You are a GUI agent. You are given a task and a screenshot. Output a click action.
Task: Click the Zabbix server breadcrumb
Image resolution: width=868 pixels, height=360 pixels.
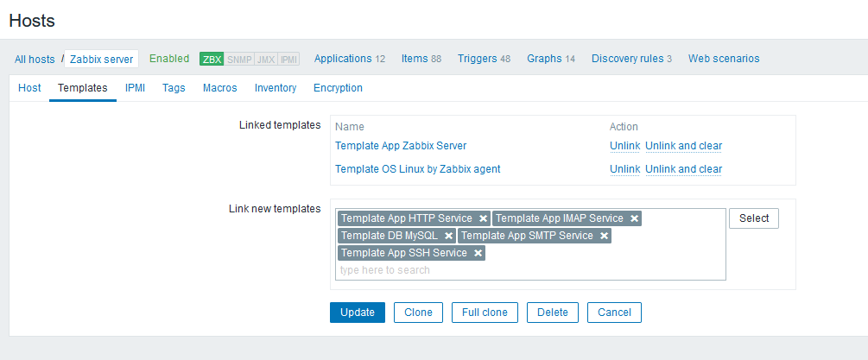(101, 60)
